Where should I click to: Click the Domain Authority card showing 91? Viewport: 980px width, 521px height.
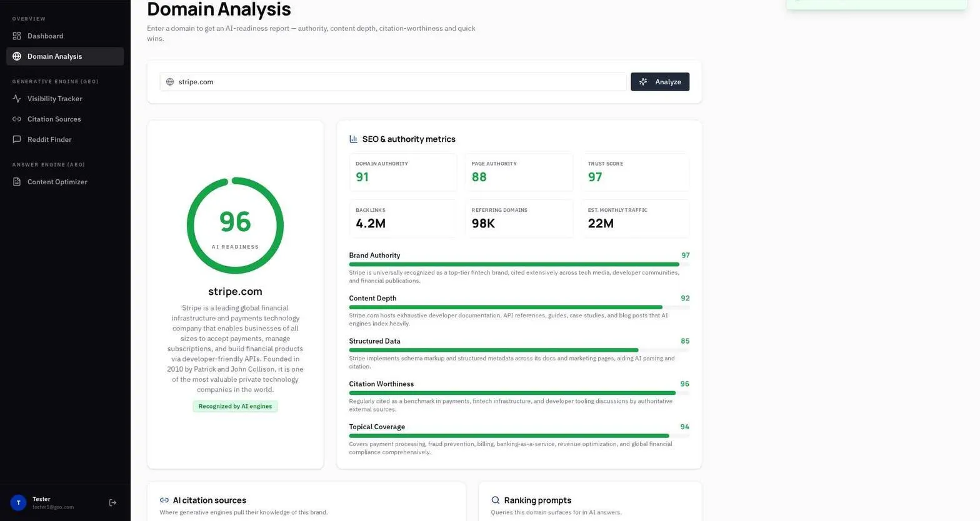point(403,172)
